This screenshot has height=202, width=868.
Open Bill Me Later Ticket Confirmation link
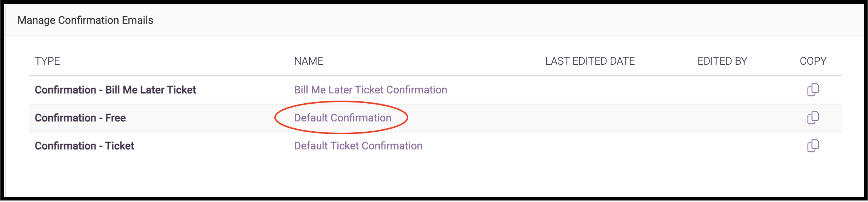pos(371,90)
